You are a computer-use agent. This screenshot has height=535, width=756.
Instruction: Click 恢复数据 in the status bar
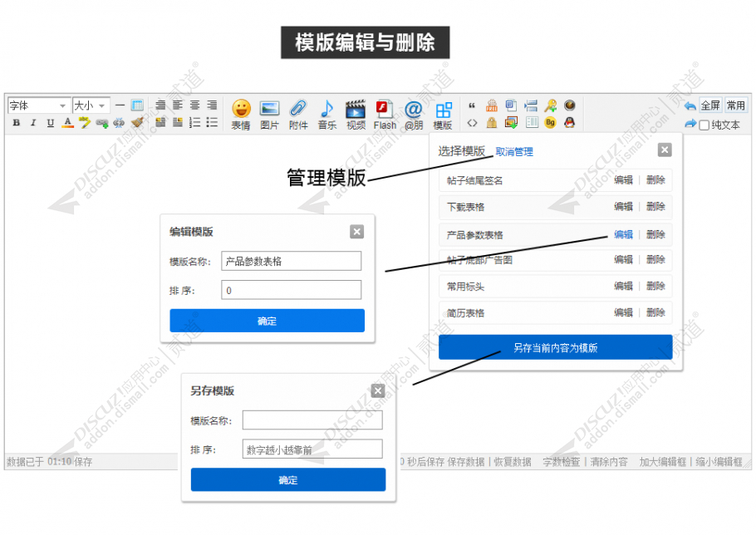click(513, 462)
